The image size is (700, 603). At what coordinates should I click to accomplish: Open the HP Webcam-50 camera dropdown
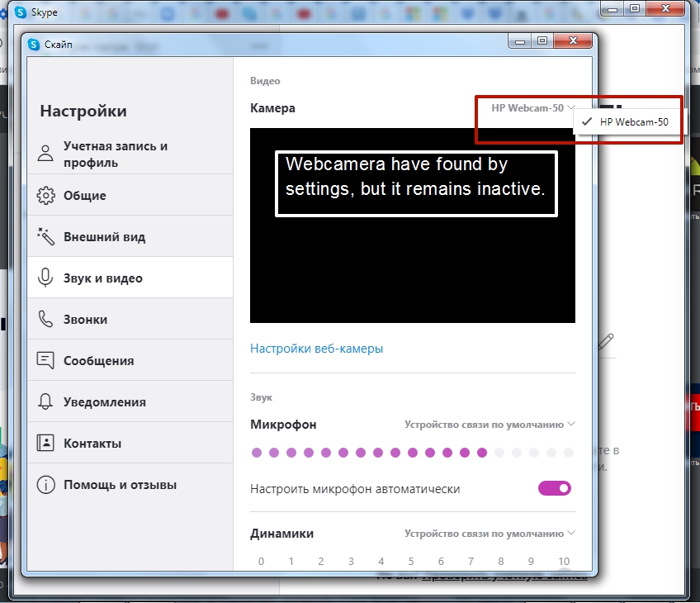click(x=532, y=108)
